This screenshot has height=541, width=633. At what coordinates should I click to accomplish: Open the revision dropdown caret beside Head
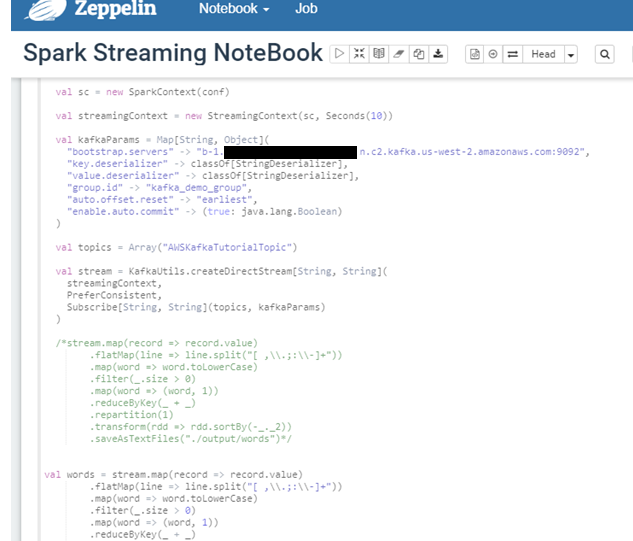[571, 55]
